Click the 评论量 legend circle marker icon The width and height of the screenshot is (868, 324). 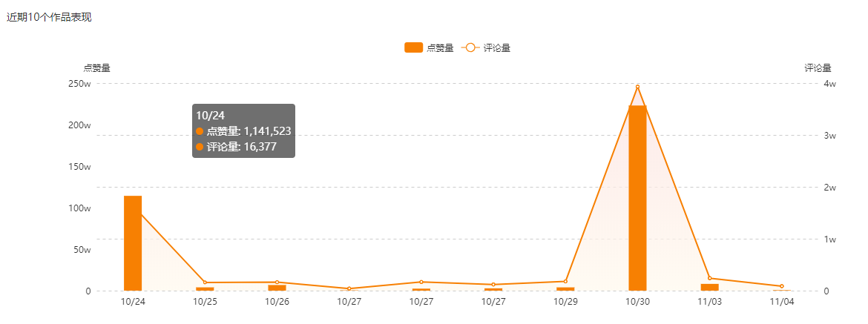tap(470, 48)
